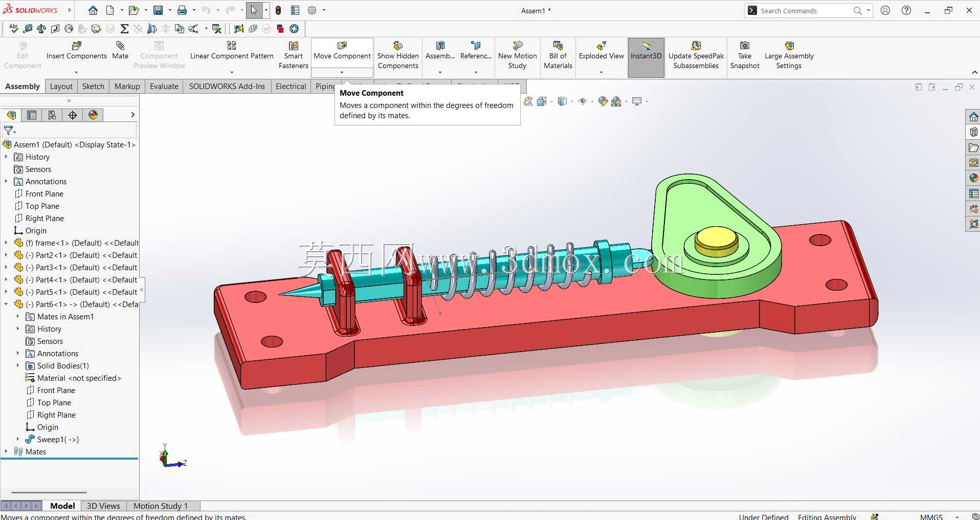
Task: Click the feature tree filter field
Action: click(x=69, y=131)
